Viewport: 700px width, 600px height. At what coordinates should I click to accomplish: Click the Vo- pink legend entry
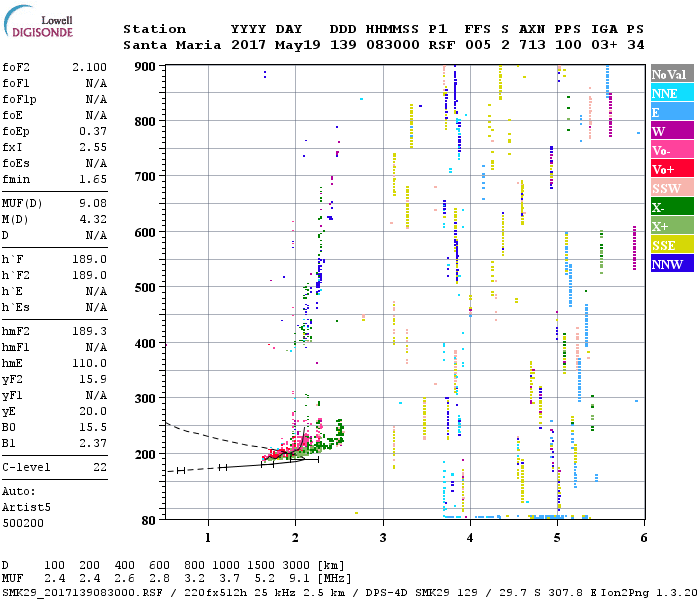(672, 150)
